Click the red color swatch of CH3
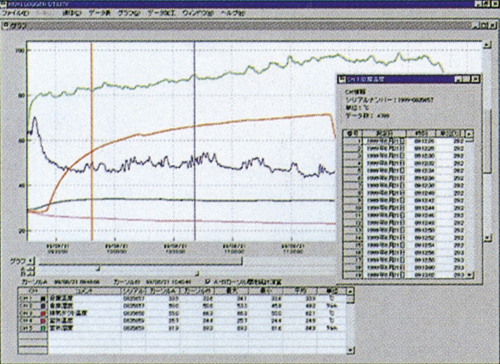The image size is (500, 364). (43, 313)
